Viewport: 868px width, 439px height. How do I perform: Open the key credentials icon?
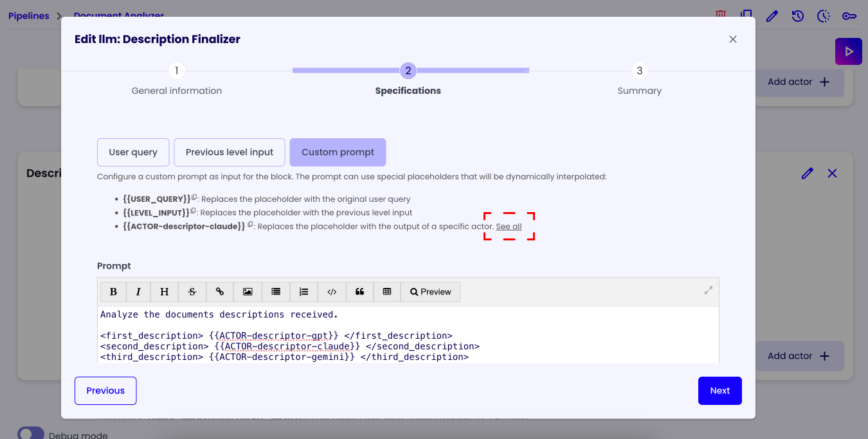point(849,16)
